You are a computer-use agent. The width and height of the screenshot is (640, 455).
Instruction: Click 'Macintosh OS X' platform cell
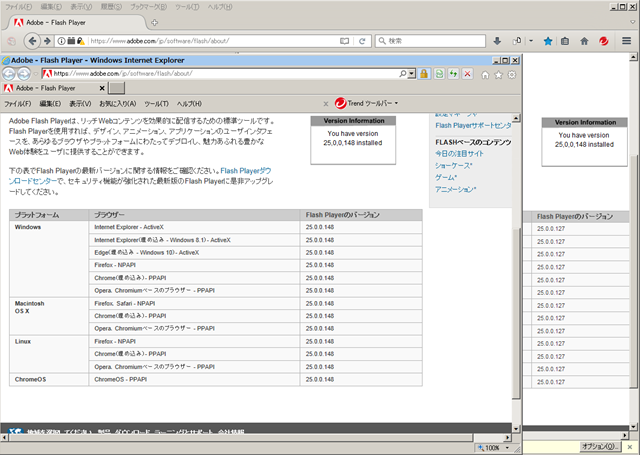(49, 316)
